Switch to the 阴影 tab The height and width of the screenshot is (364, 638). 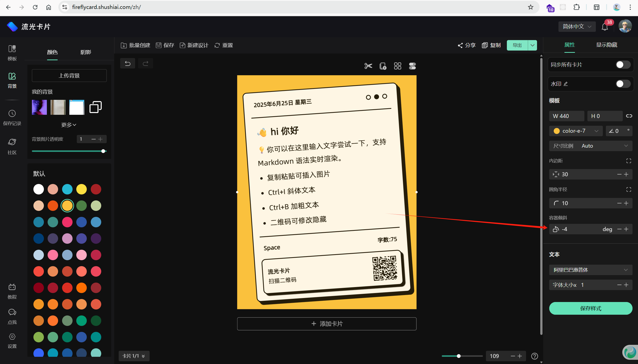[x=86, y=52]
